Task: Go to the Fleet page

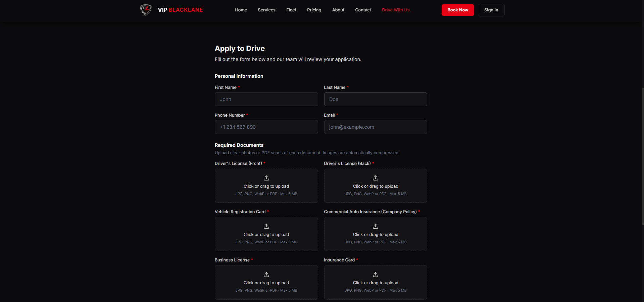Action: [291, 10]
